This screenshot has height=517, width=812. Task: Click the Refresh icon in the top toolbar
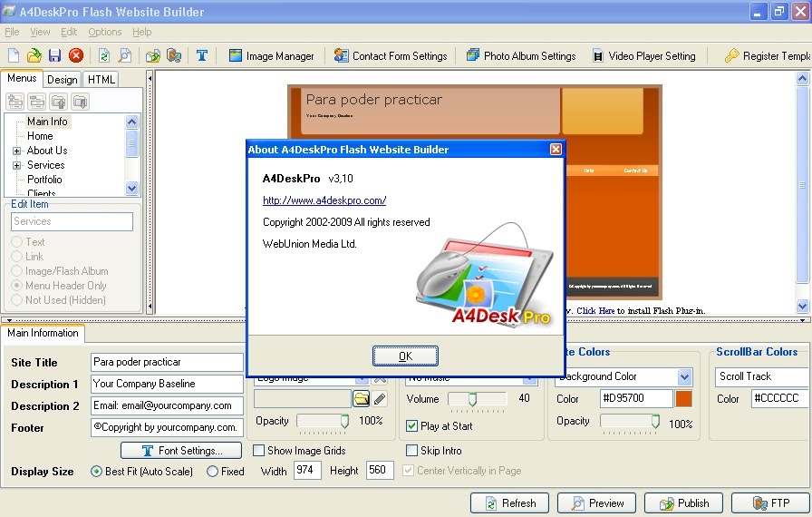click(104, 55)
